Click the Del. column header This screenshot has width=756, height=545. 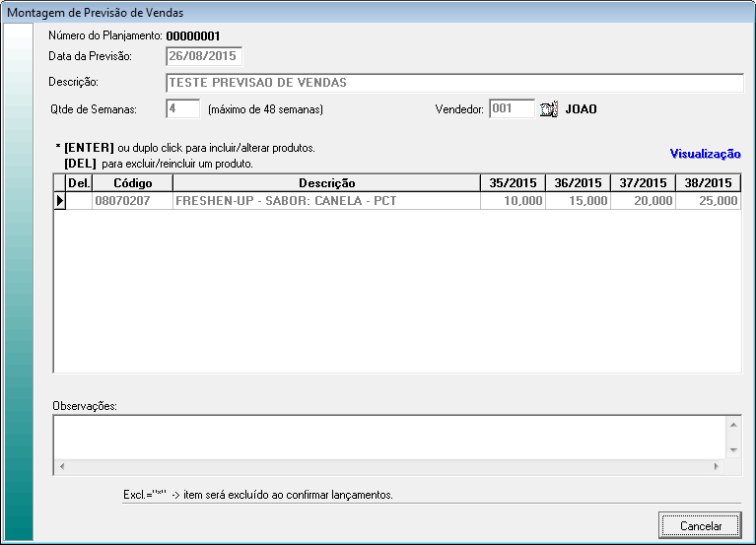click(79, 183)
